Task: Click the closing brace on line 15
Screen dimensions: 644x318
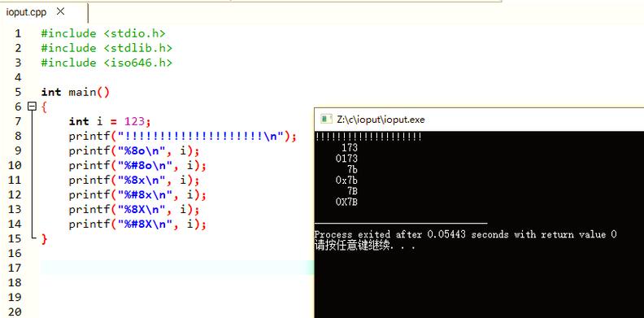Action: [x=45, y=239]
